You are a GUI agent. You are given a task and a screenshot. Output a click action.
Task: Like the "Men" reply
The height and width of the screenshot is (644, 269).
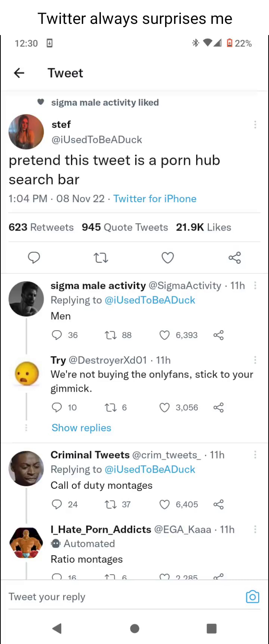[x=165, y=335]
